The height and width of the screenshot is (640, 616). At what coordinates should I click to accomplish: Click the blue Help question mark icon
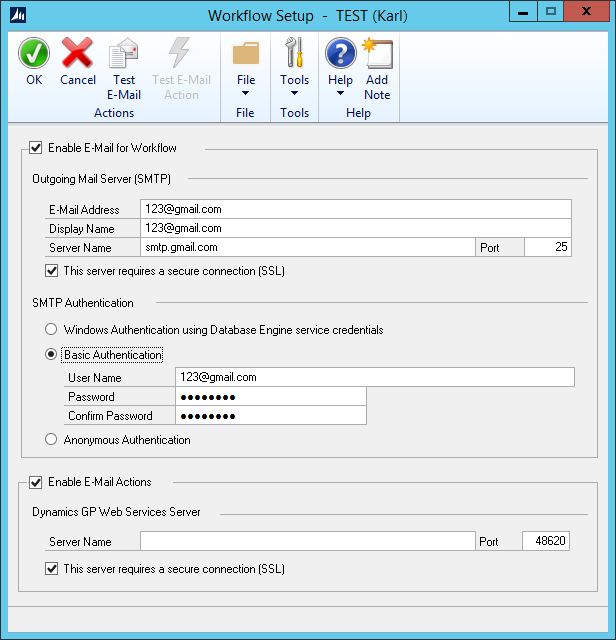[x=340, y=53]
